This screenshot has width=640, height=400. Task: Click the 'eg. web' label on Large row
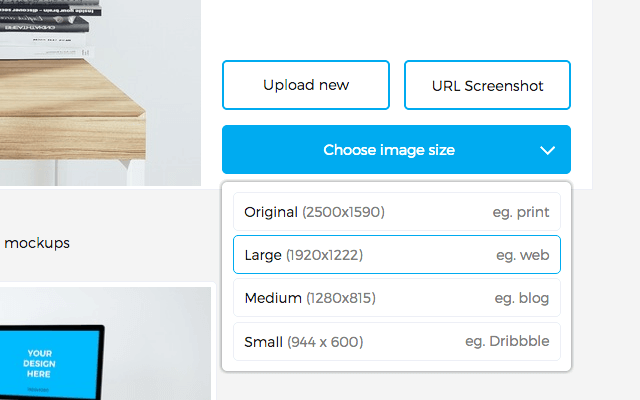point(523,255)
